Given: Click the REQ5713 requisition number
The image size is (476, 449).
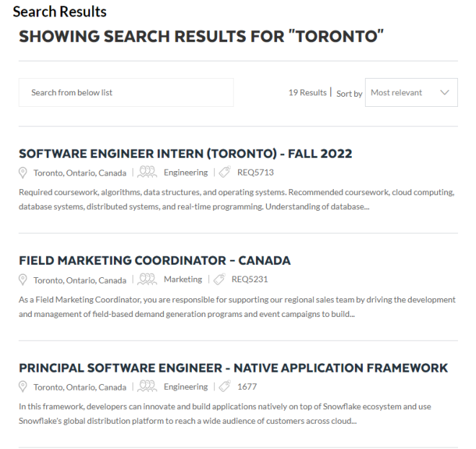Looking at the screenshot, I should pyautogui.click(x=255, y=173).
